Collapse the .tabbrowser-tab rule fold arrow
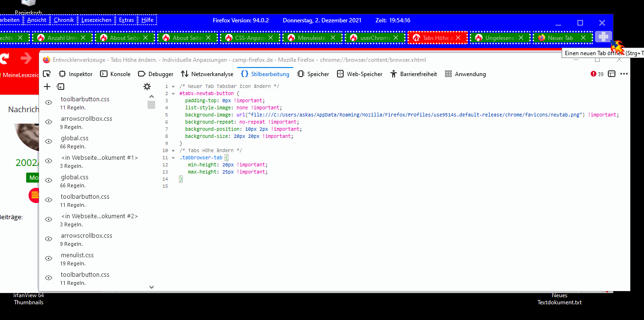The height and width of the screenshot is (320, 644). (x=173, y=158)
